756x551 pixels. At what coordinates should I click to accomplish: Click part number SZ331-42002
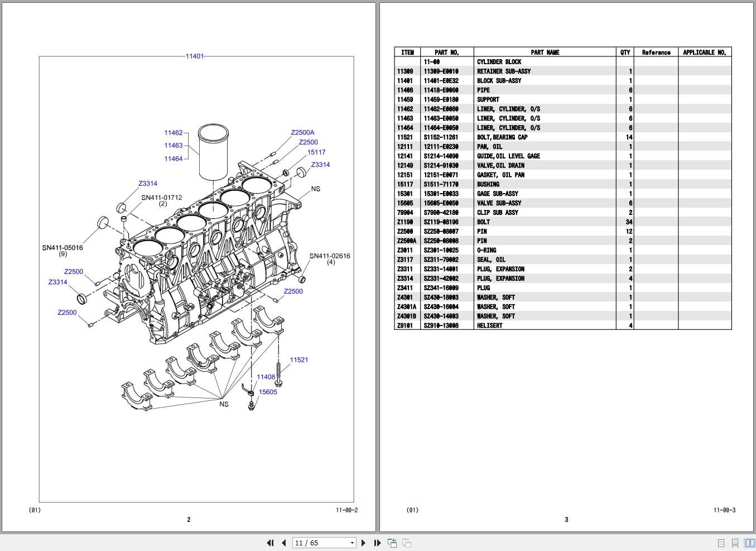coord(441,279)
